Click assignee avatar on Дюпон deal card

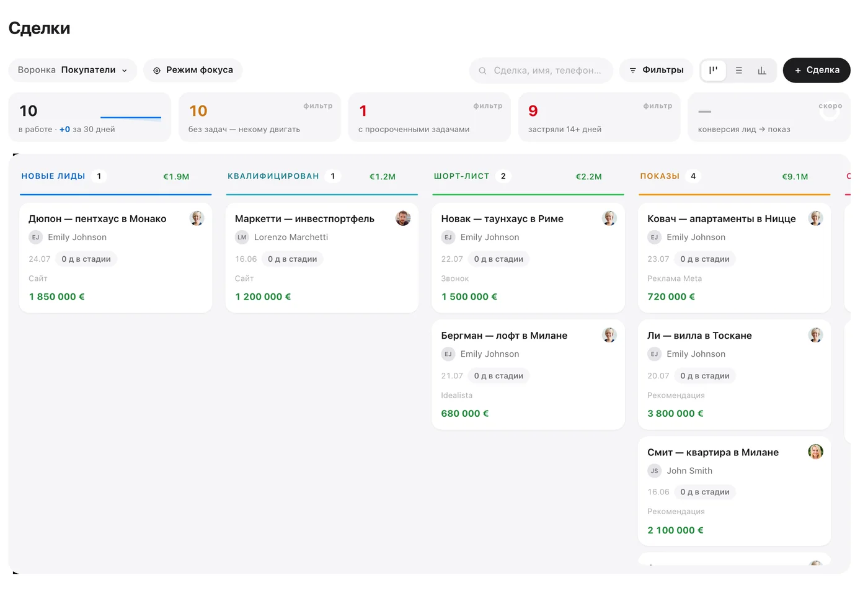coord(197,218)
